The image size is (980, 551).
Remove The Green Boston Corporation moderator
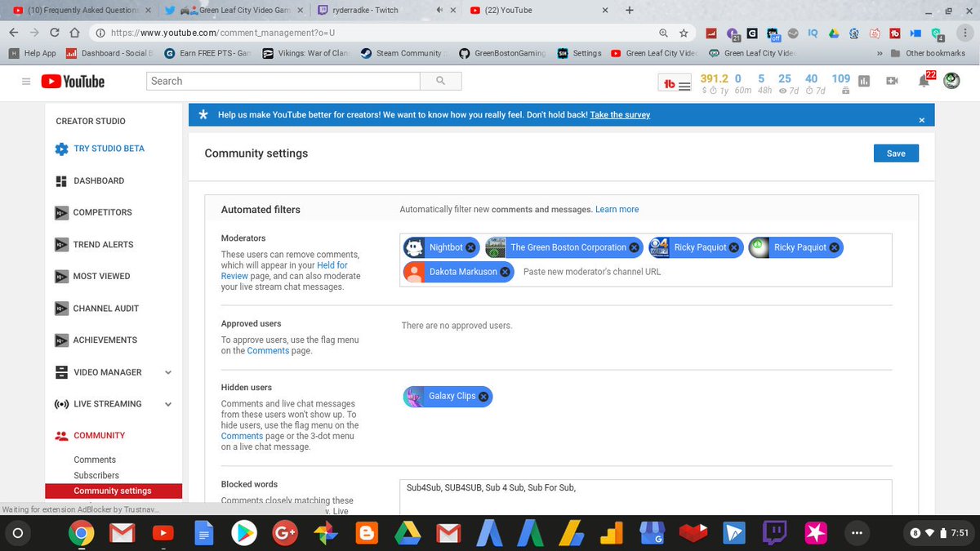coord(634,247)
